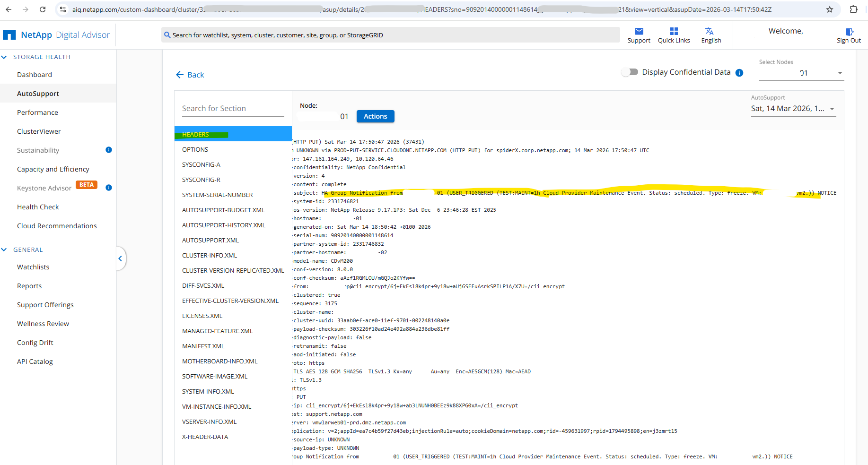Screen dimensions: 868x465
Task: Click the blue Actions button
Action: [x=376, y=116]
